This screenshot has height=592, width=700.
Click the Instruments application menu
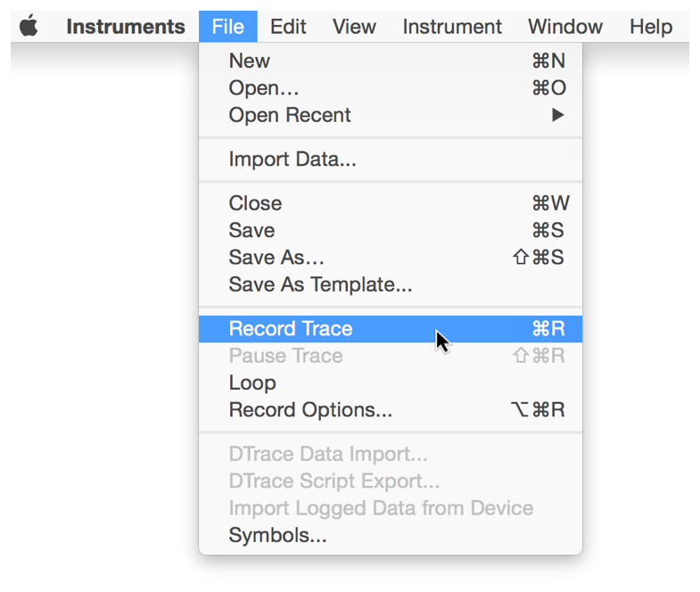point(125,27)
